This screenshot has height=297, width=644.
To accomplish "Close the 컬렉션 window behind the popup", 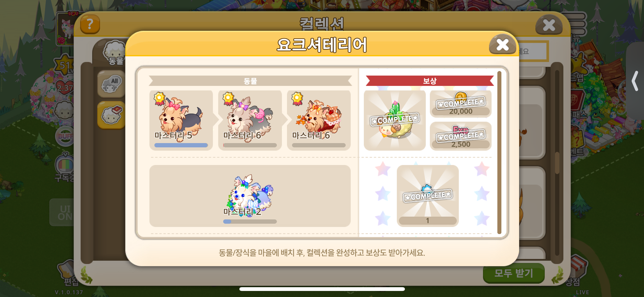I will point(549,25).
